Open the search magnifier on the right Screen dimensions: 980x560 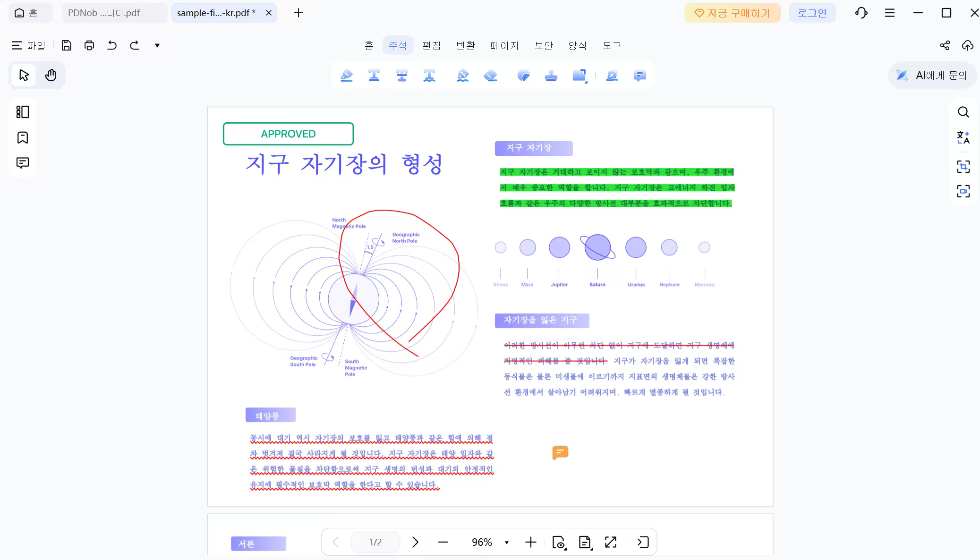[x=963, y=112]
